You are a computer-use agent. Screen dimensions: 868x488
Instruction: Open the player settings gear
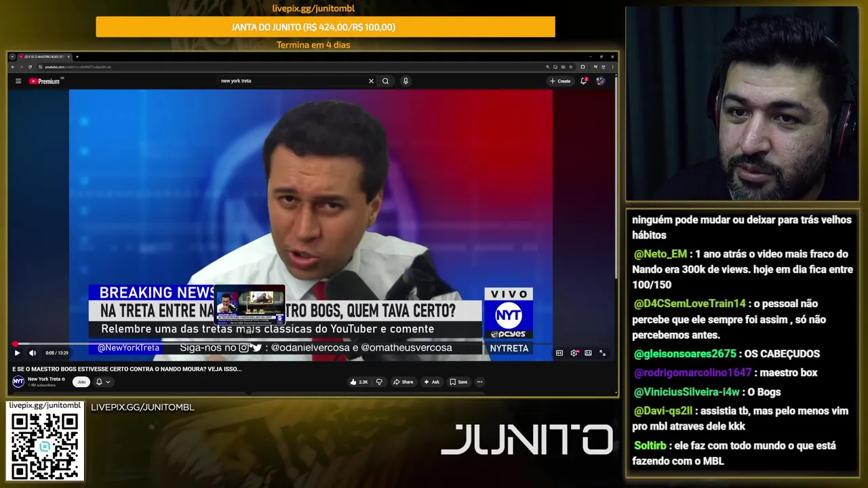[x=574, y=352]
